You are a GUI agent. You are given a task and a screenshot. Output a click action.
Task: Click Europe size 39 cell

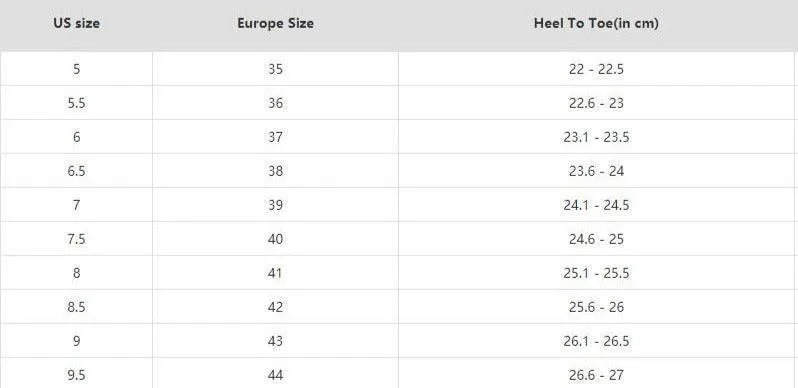click(x=275, y=205)
